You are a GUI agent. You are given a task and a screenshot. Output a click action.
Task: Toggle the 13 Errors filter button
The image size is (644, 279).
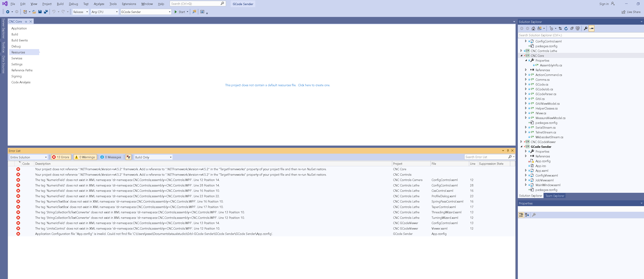click(61, 157)
